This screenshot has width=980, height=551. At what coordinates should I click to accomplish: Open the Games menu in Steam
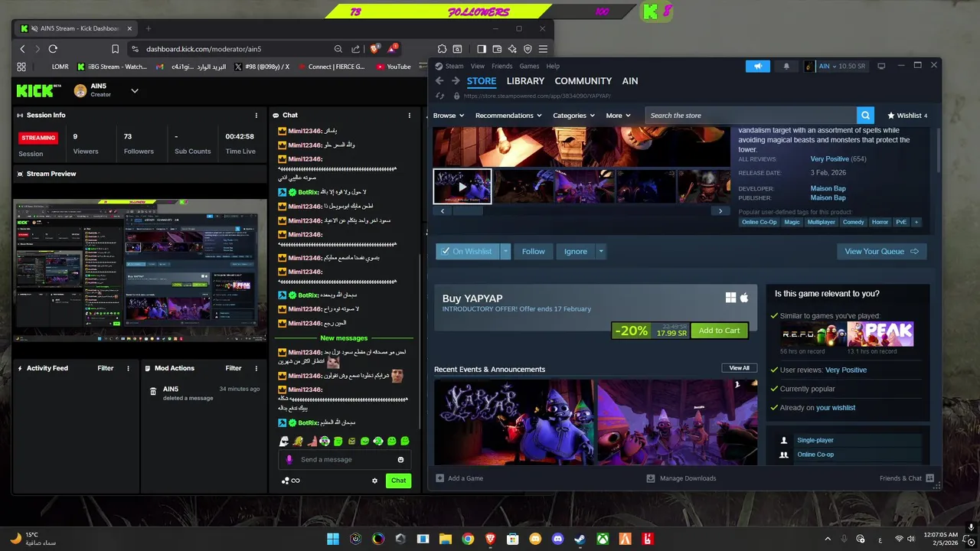pos(529,67)
